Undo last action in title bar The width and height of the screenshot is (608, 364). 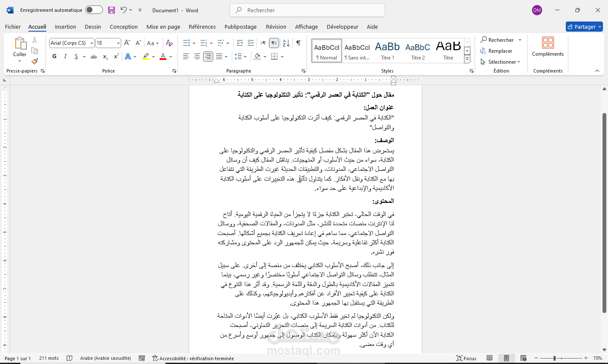pyautogui.click(x=123, y=10)
